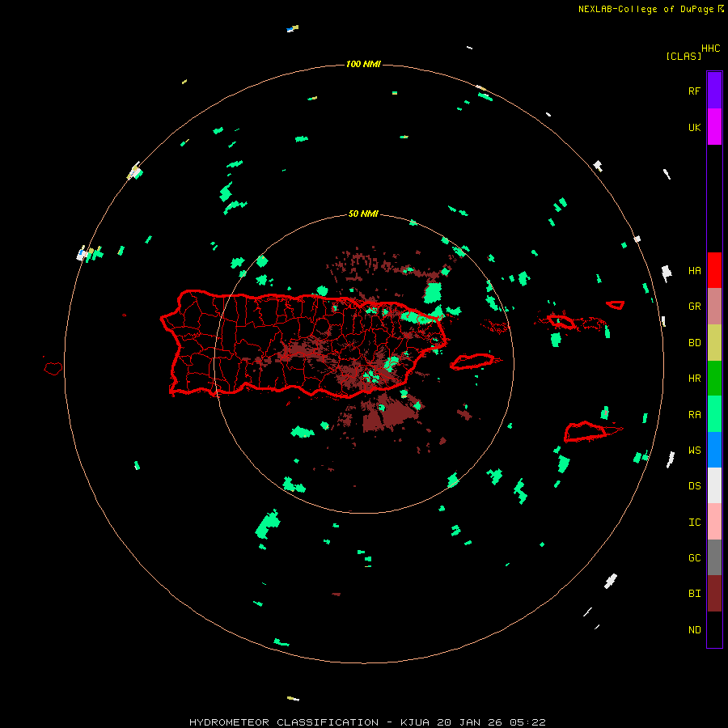728x728 pixels.
Task: Click the UK legend label
Action: pyautogui.click(x=695, y=127)
